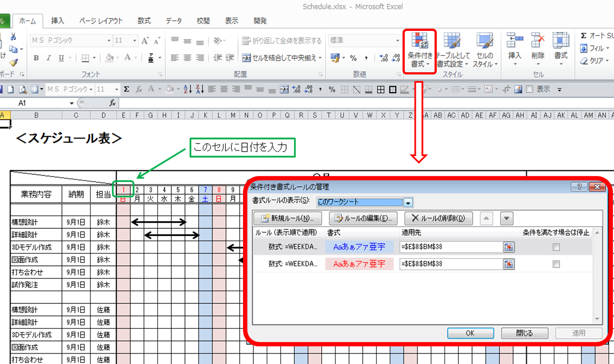This screenshot has width=614, height=364.
Task: Switch to the データ ribbon tab
Action: [x=173, y=21]
